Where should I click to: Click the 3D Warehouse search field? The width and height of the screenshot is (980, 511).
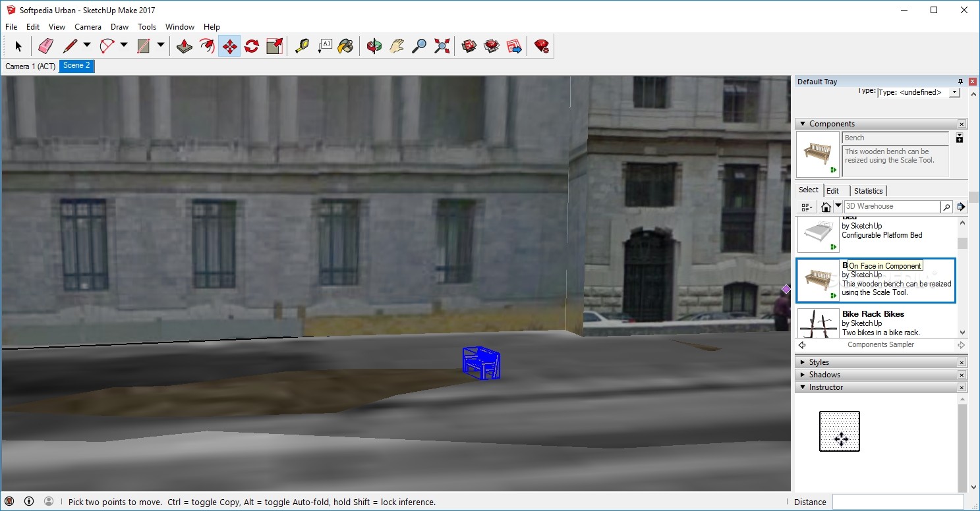pyautogui.click(x=892, y=207)
